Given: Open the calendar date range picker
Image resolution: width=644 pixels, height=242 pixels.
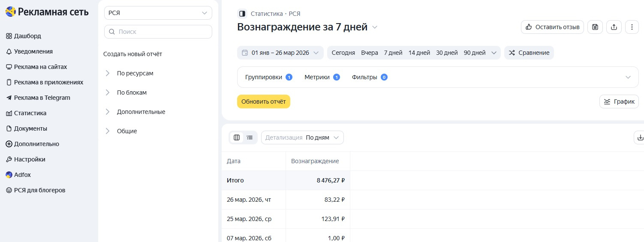Looking at the screenshot, I should pyautogui.click(x=280, y=53).
